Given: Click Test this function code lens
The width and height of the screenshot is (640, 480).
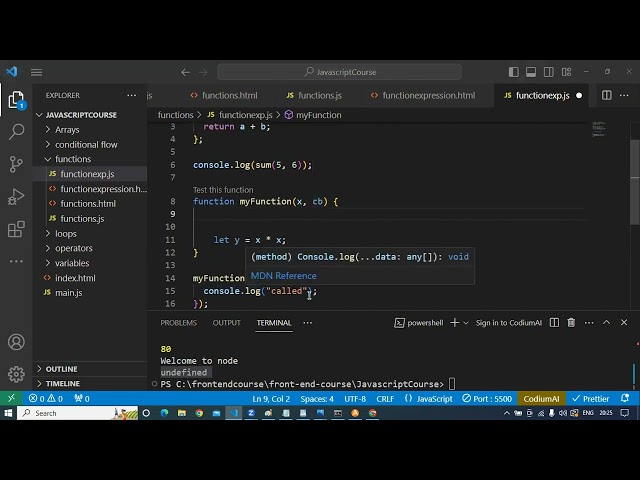Looking at the screenshot, I should coord(223,190).
